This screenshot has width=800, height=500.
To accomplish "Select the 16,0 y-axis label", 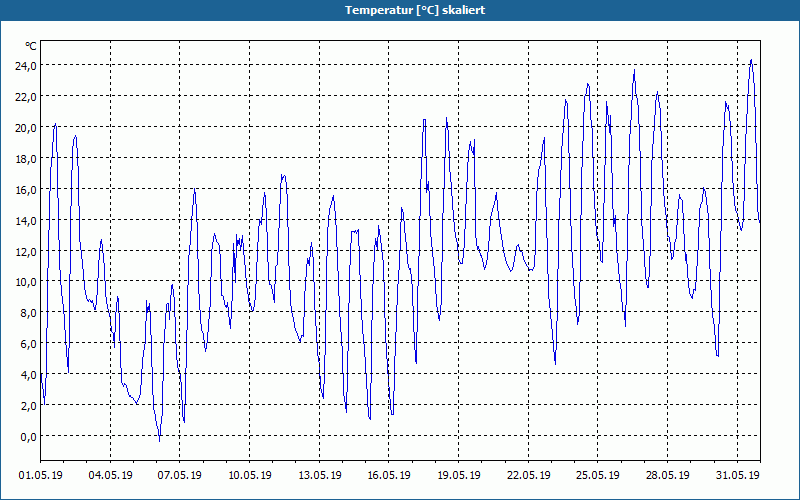I will pos(26,190).
